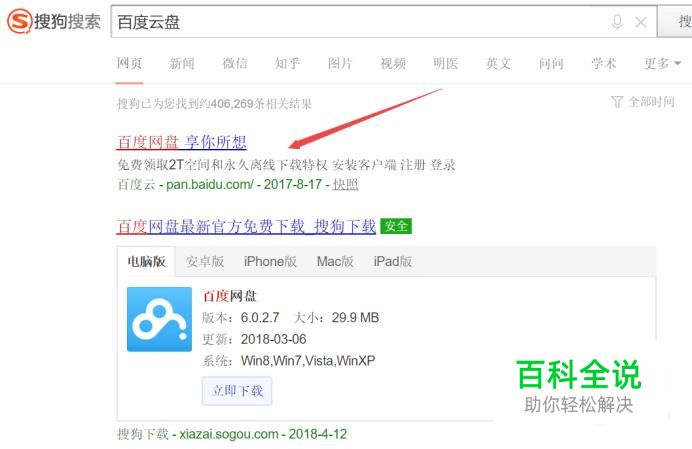Viewport: 692px width, 449px height.
Task: Click the pan.baidu.com/ green URL
Action: tap(210, 184)
